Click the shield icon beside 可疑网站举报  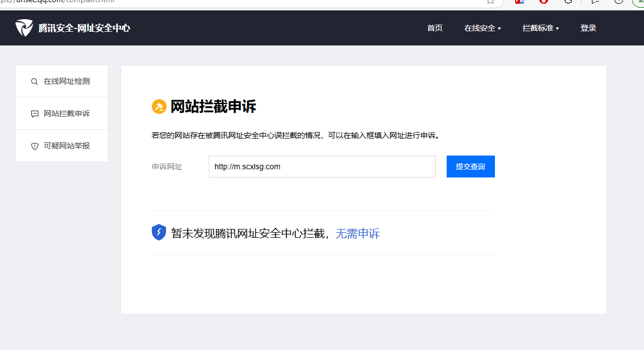coord(35,146)
